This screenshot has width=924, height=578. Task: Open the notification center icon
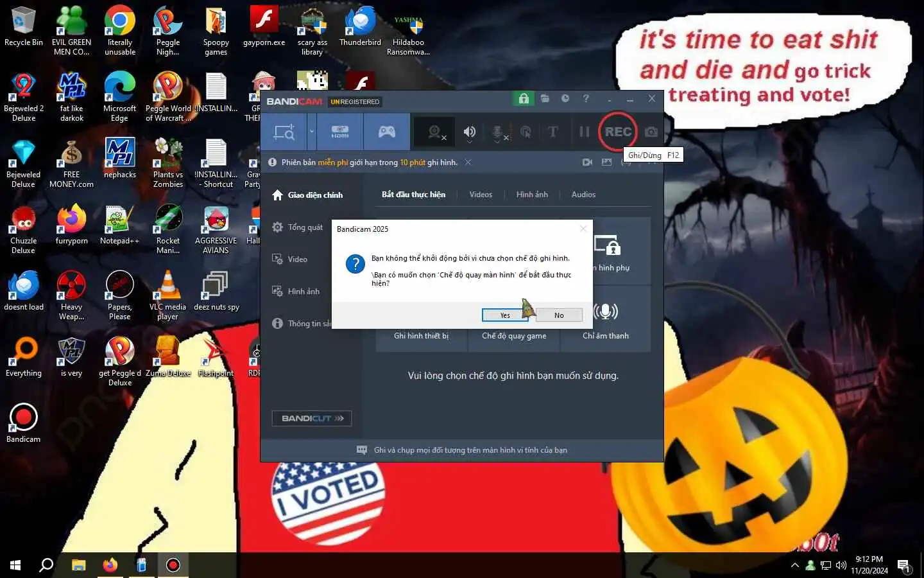(904, 566)
